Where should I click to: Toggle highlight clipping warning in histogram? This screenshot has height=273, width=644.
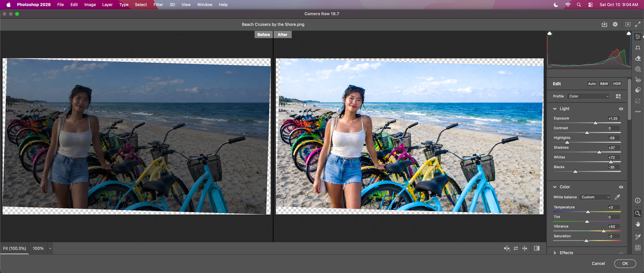[x=629, y=33]
